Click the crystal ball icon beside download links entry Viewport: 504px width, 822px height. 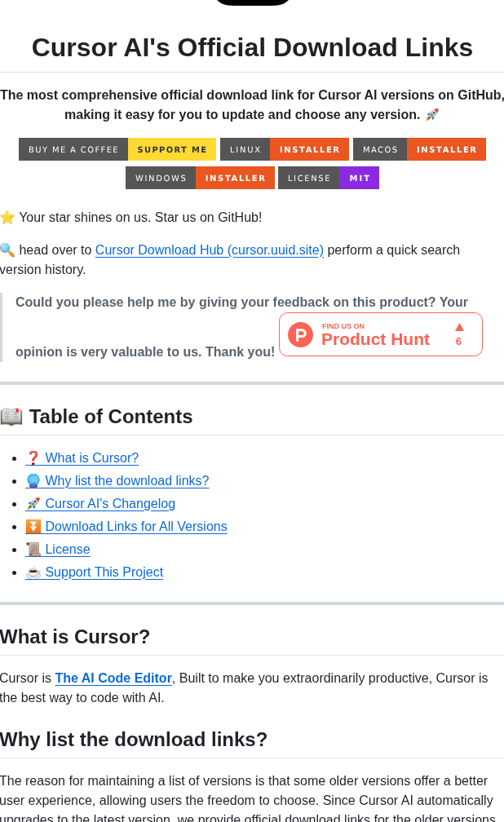[x=33, y=480]
